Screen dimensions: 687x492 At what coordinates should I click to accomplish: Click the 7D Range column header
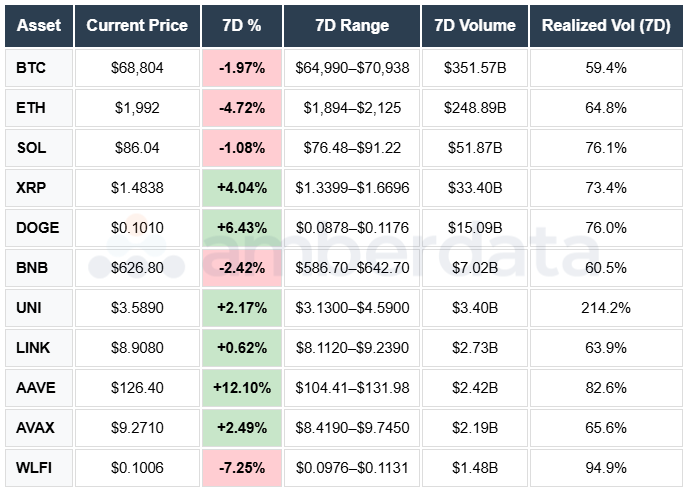click(x=351, y=26)
